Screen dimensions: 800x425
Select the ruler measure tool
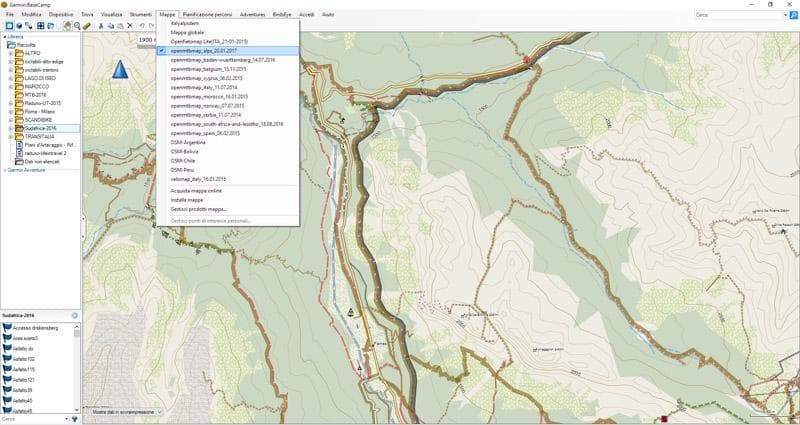(87, 26)
